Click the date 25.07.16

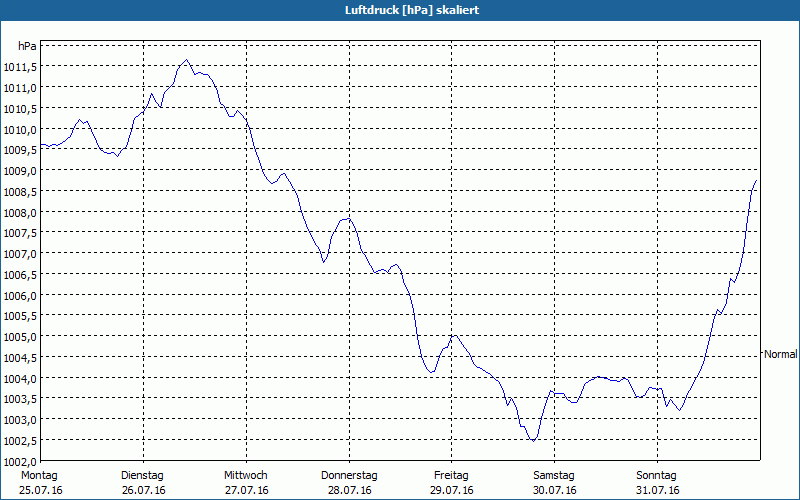point(41,490)
